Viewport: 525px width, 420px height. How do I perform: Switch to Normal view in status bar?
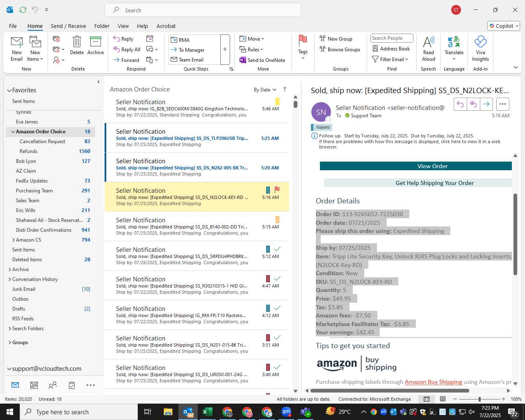pyautogui.click(x=427, y=399)
